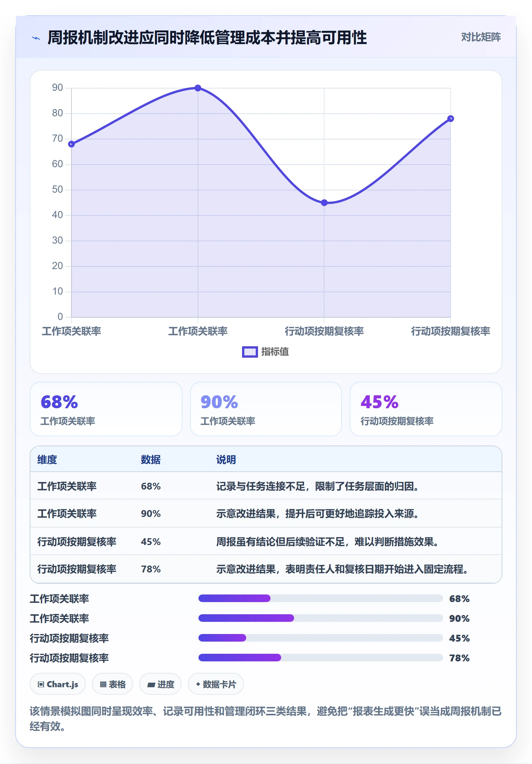This screenshot has width=532, height=764.
Task: Select the chart end data point at 78
Action: point(450,119)
